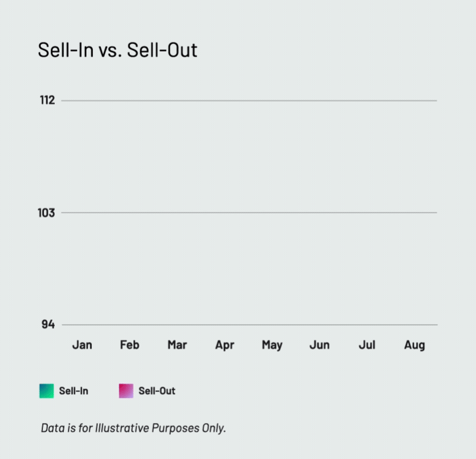This screenshot has width=476, height=459.
Task: Click the 112 y-axis value
Action: click(x=47, y=100)
